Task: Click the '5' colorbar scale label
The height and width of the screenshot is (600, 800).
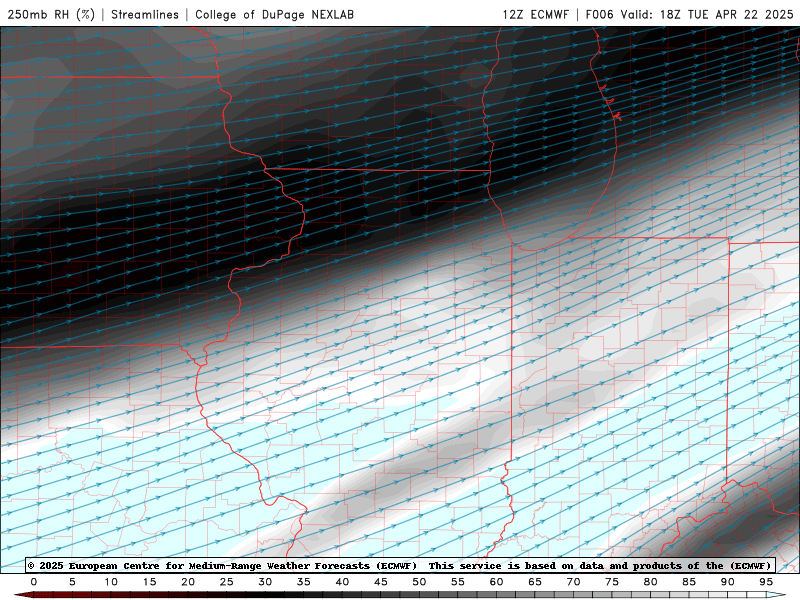Action: click(x=72, y=582)
